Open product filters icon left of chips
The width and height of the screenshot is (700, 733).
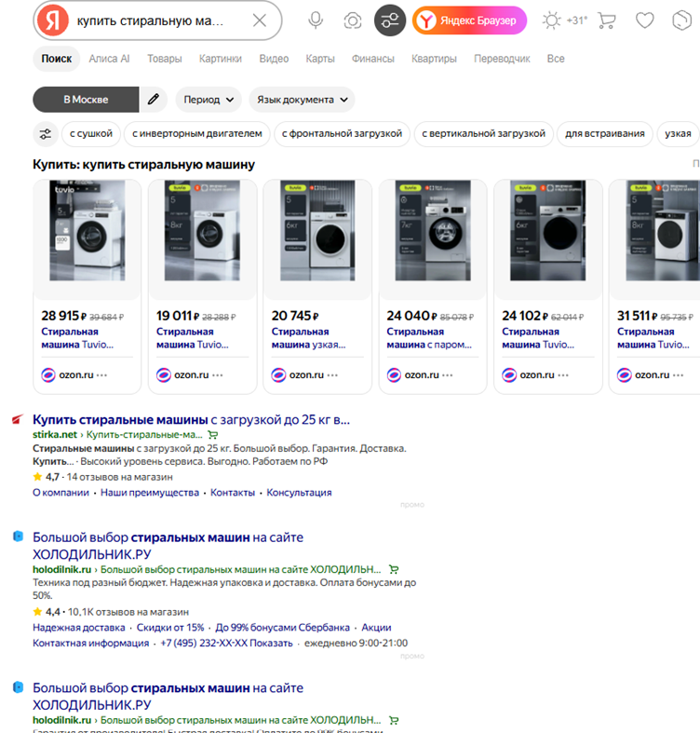pyautogui.click(x=46, y=134)
